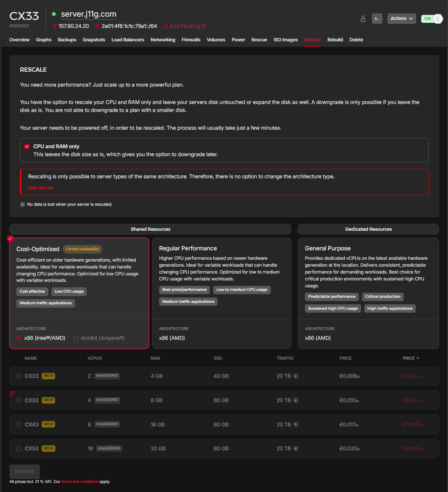The width and height of the screenshot is (448, 492).
Task: Select the CX43 plan radio button
Action: pos(19,424)
